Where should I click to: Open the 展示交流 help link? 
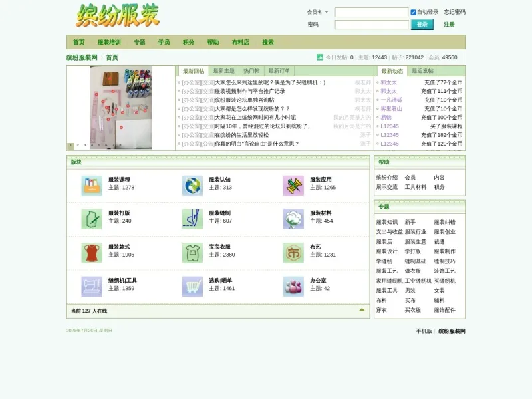click(387, 187)
